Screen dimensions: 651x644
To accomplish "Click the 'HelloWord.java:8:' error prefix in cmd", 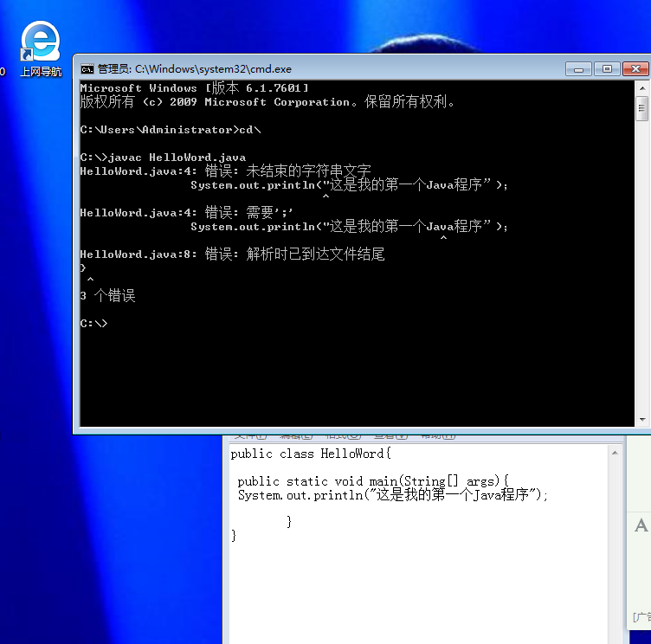I will click(139, 254).
